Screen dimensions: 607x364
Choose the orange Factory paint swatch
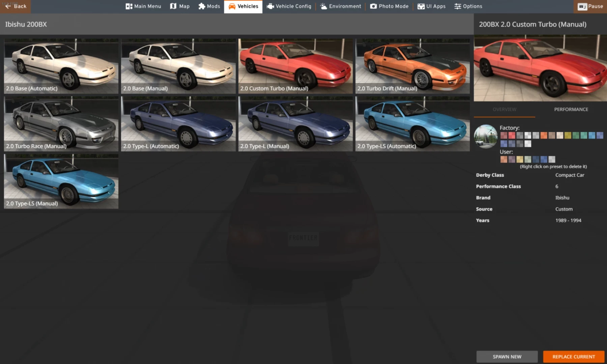544,135
